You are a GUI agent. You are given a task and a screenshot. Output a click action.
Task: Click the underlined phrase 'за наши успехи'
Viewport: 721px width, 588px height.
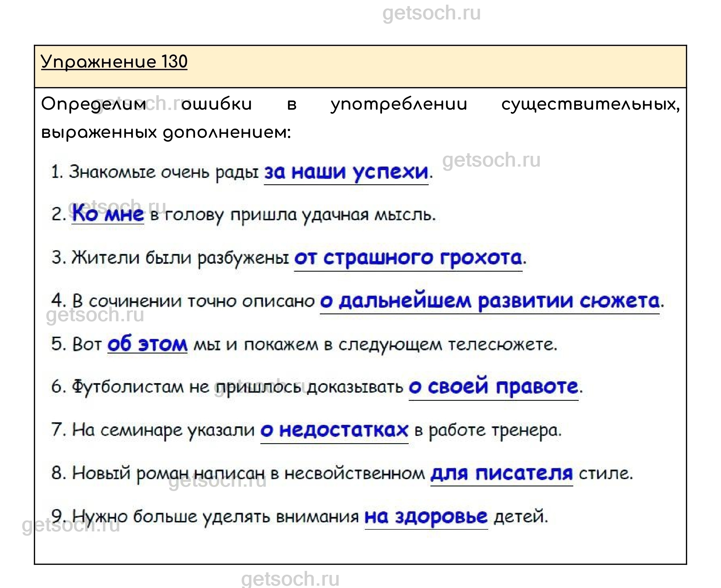pyautogui.click(x=346, y=172)
